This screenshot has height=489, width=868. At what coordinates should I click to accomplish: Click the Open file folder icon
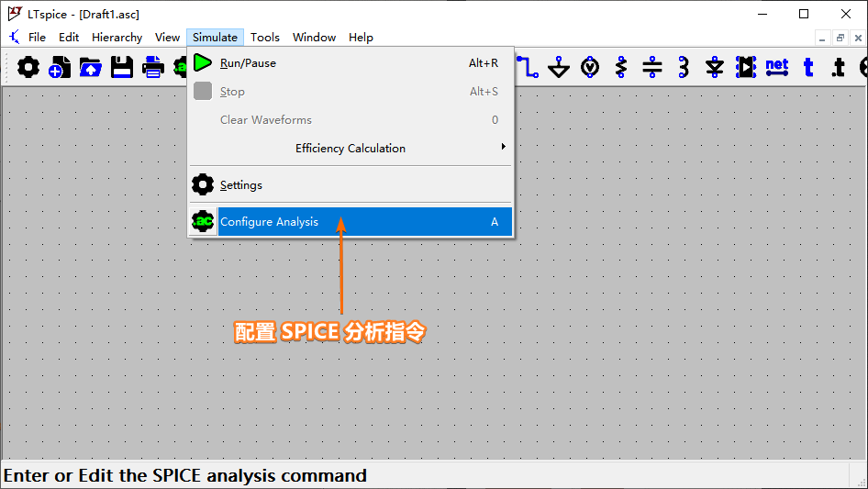click(x=91, y=67)
